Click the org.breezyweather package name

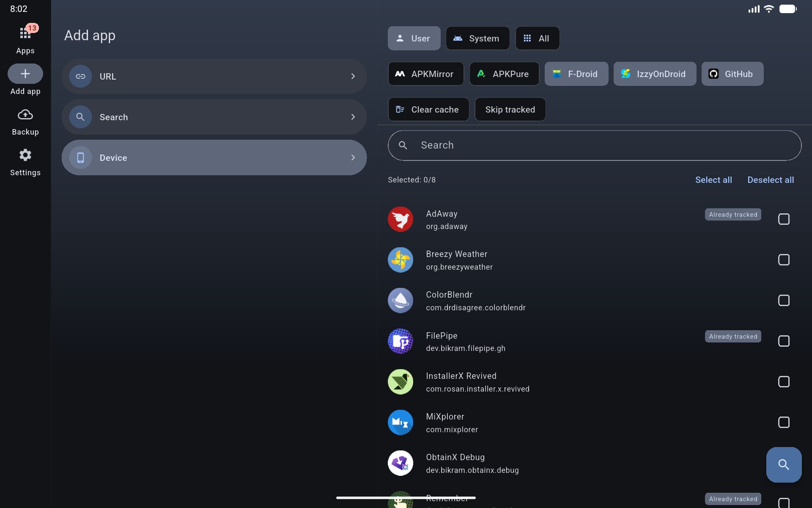click(x=459, y=267)
